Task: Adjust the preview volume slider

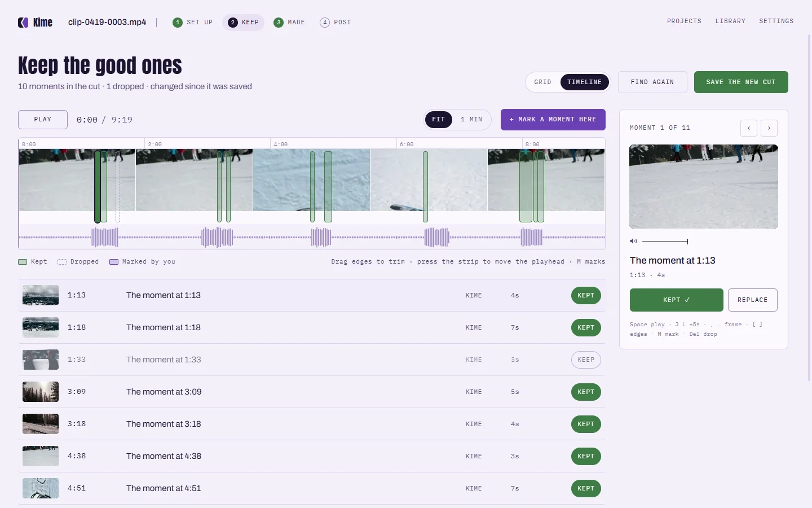Action: [x=665, y=242]
